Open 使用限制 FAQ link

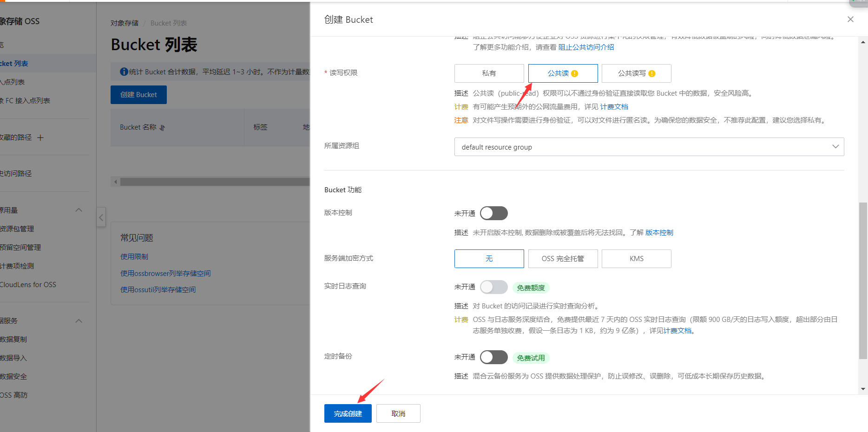tap(134, 257)
